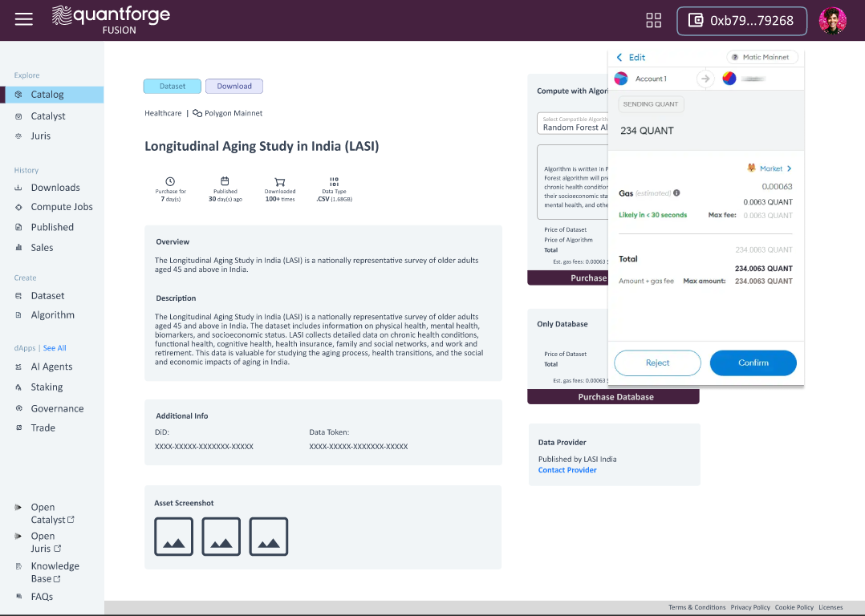This screenshot has height=616, width=865.
Task: Open the hamburger navigation menu
Action: pyautogui.click(x=23, y=19)
